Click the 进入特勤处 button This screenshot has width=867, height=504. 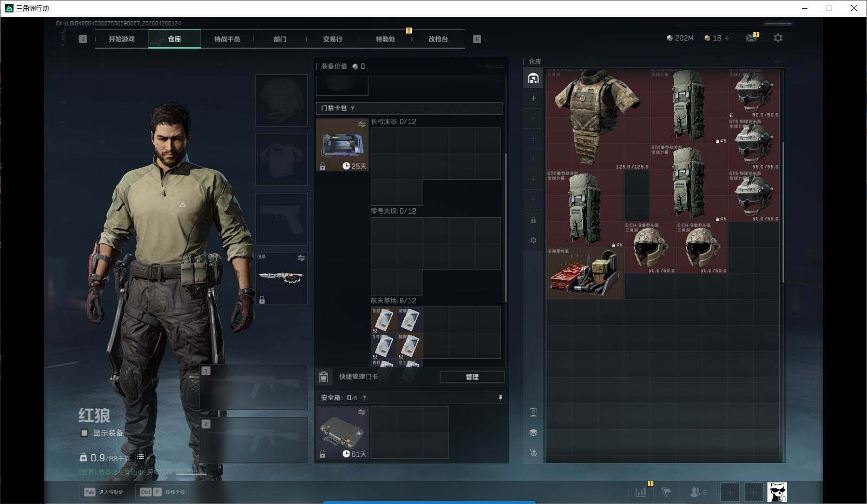click(103, 492)
